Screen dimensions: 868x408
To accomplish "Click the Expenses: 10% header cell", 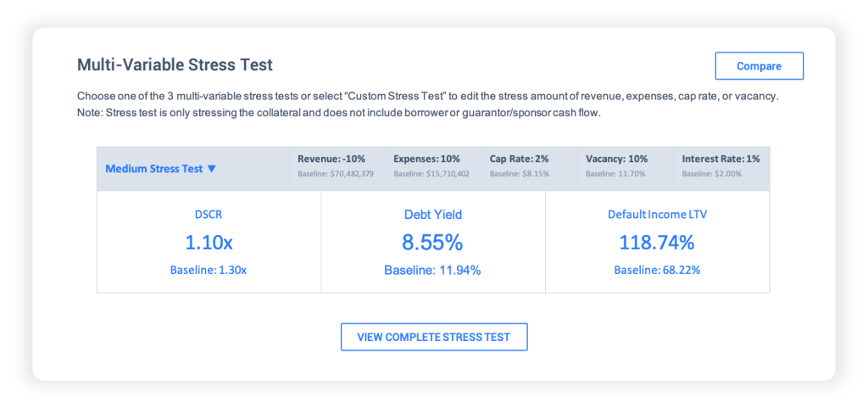I will coord(433,165).
